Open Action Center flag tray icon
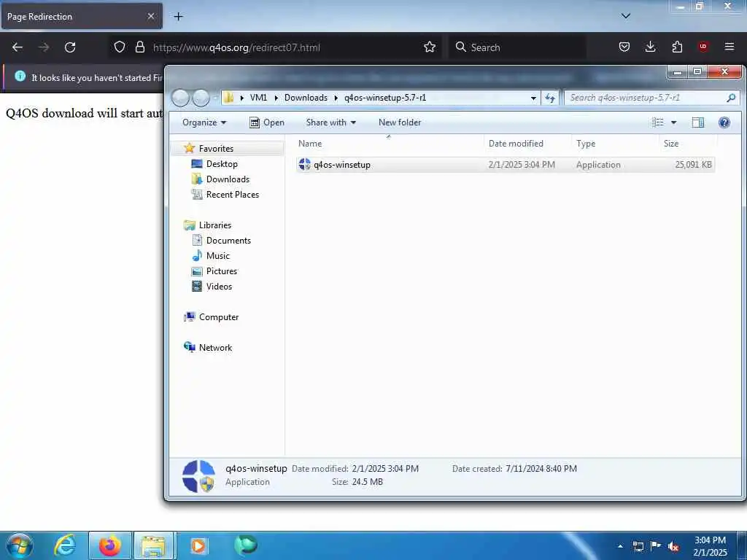Screen dimensions: 747x560 click(x=656, y=546)
